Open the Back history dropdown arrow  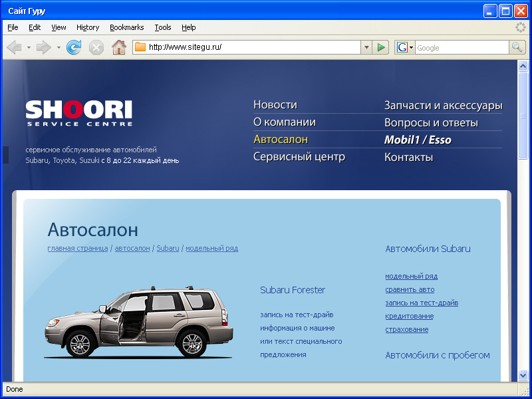(x=29, y=47)
